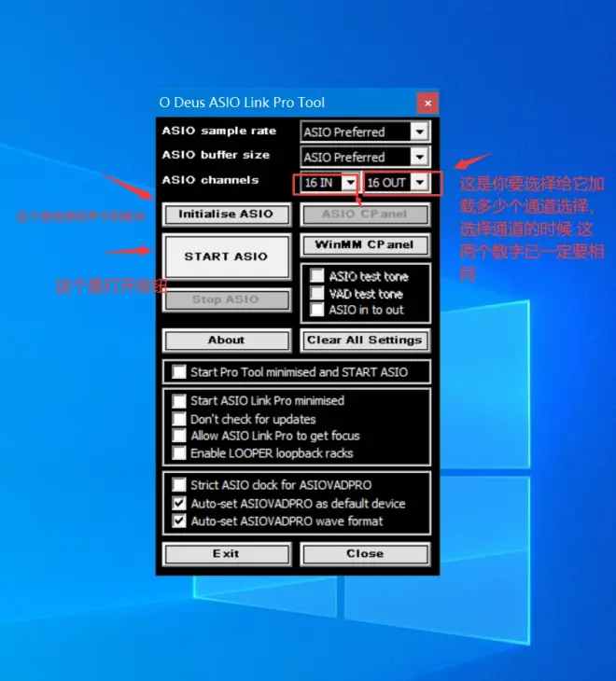
Task: Check Strict ASIO clock for ASIOVADPRO
Action: 179,485
